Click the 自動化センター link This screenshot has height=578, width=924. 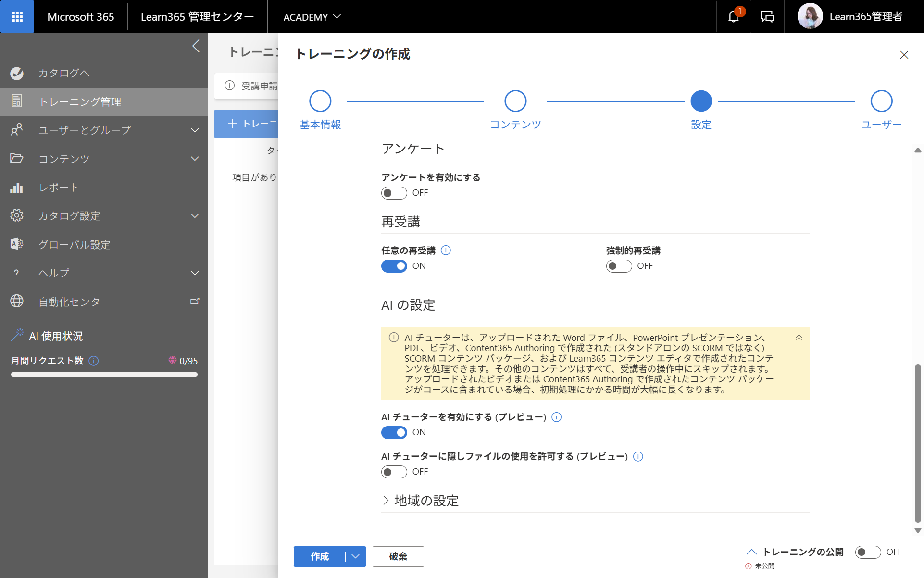[x=75, y=302]
